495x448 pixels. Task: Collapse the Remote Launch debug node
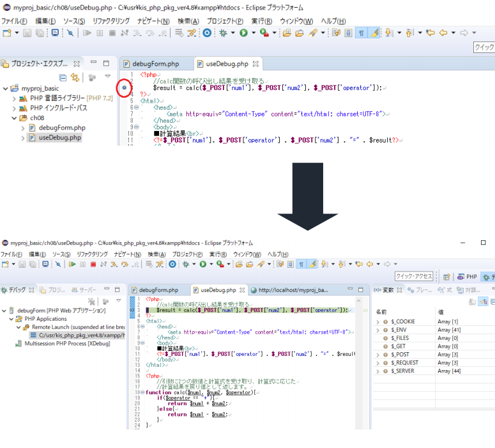click(x=18, y=327)
